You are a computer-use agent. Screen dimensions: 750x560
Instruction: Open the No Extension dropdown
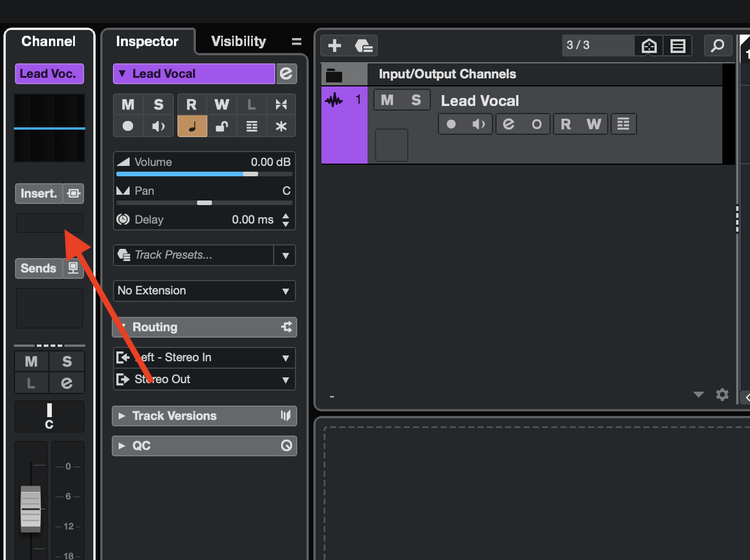tap(204, 291)
